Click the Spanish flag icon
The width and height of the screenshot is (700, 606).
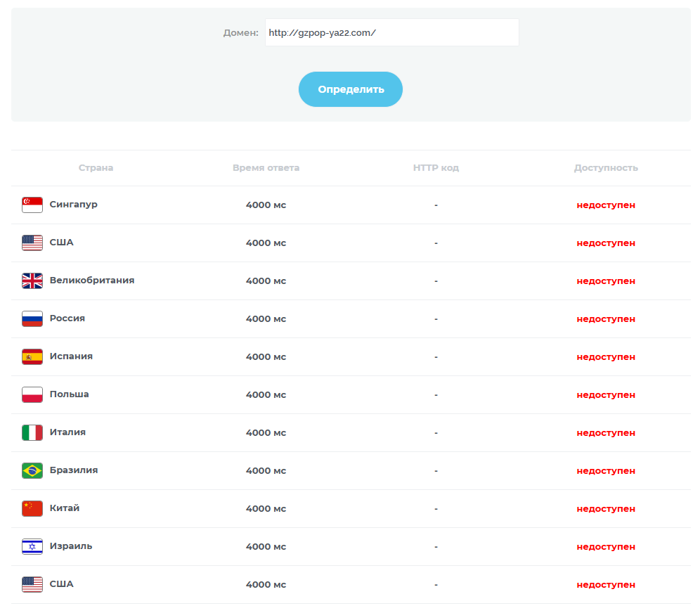pyautogui.click(x=32, y=356)
